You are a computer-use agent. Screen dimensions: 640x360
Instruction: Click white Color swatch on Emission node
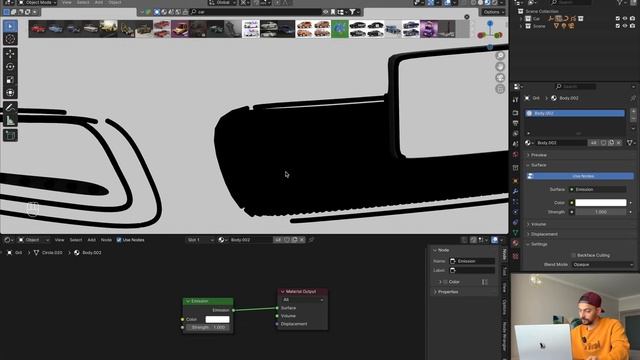point(217,319)
